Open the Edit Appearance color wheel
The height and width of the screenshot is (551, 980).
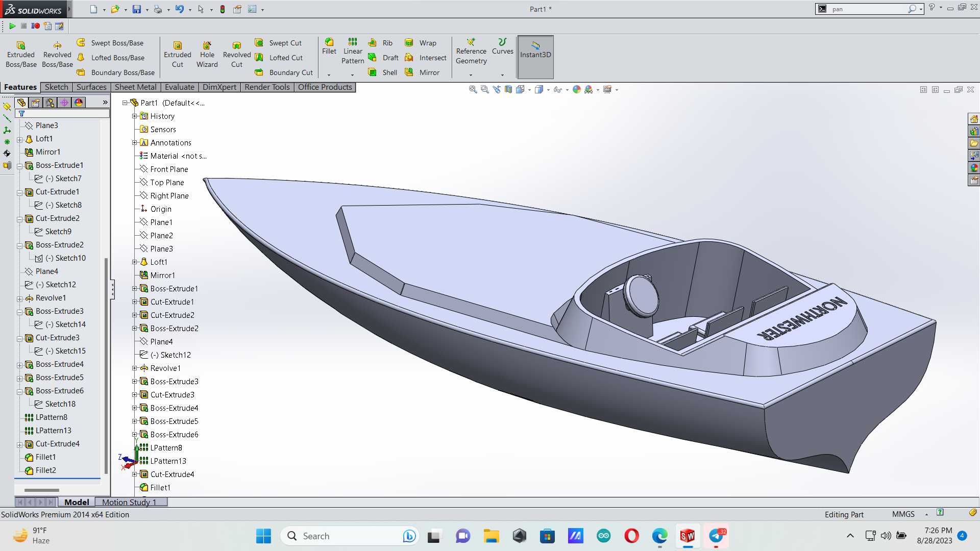576,90
